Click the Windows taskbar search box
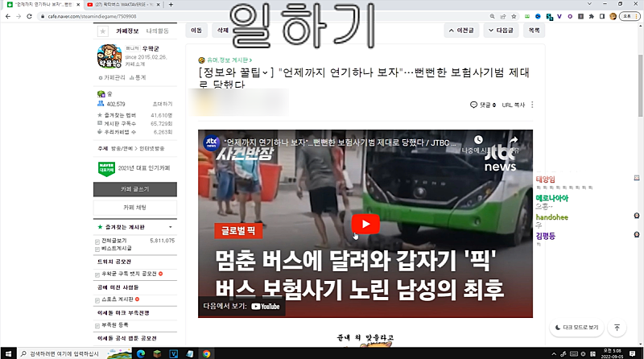Viewport: 644px width, 359px height. point(76,353)
